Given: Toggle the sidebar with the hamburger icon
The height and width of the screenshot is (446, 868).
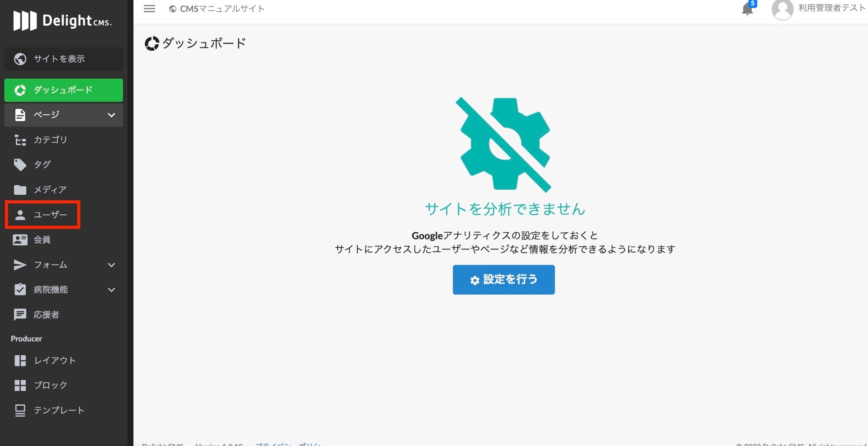Looking at the screenshot, I should tap(149, 8).
